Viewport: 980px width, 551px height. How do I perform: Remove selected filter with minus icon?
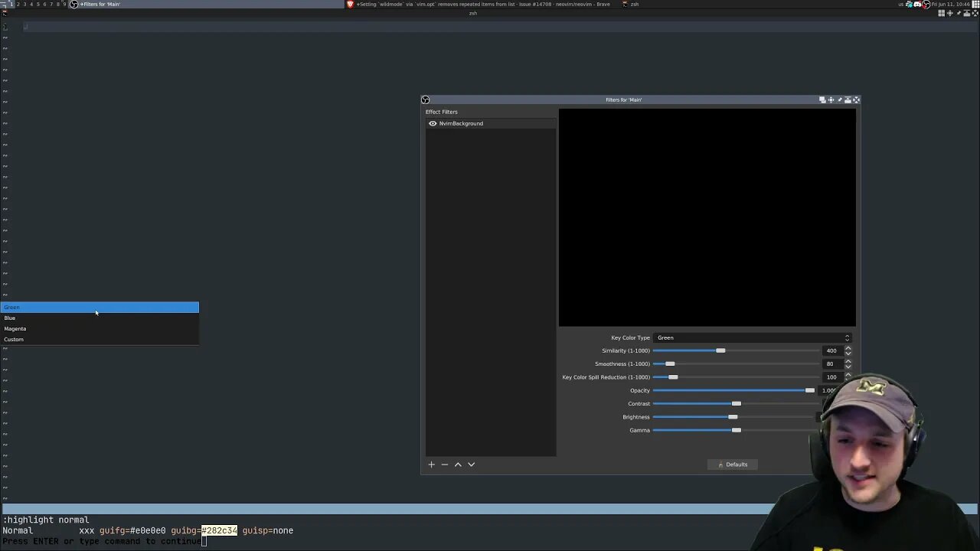[x=444, y=465]
